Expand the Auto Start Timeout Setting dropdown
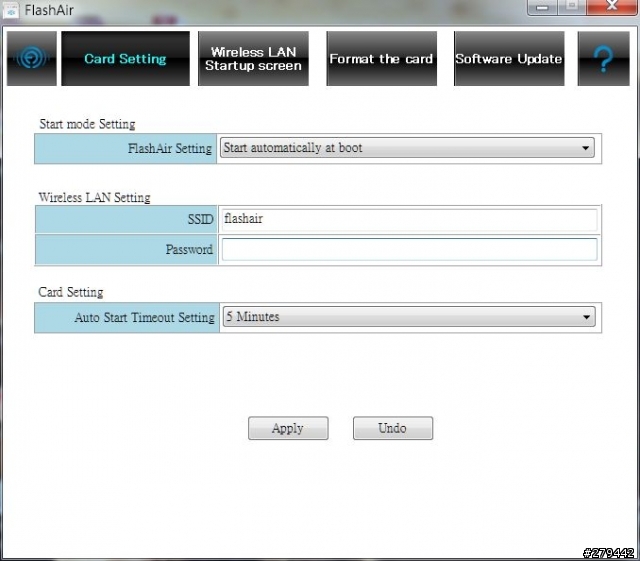The image size is (640, 561). pyautogui.click(x=409, y=317)
